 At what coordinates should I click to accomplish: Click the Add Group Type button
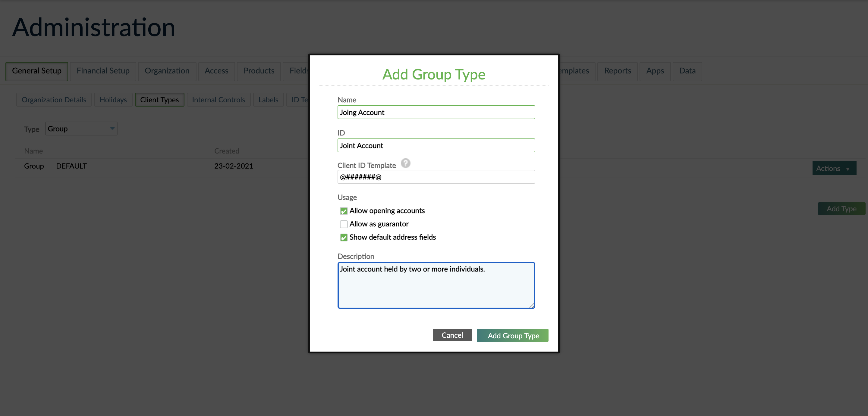click(x=512, y=335)
